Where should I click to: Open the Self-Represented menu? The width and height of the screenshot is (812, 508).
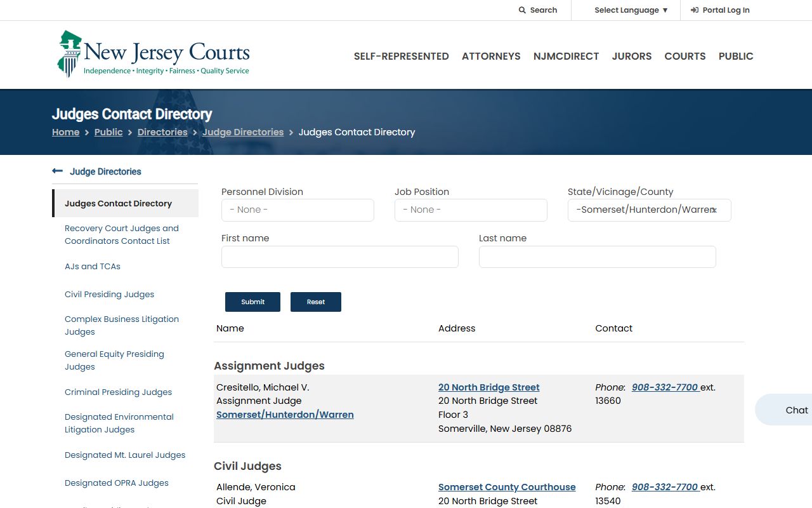click(402, 57)
